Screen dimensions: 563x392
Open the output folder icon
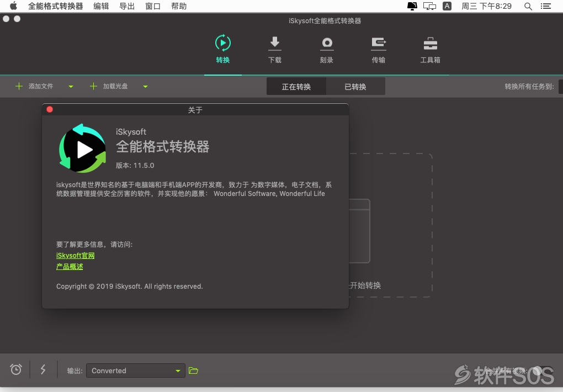pyautogui.click(x=193, y=370)
